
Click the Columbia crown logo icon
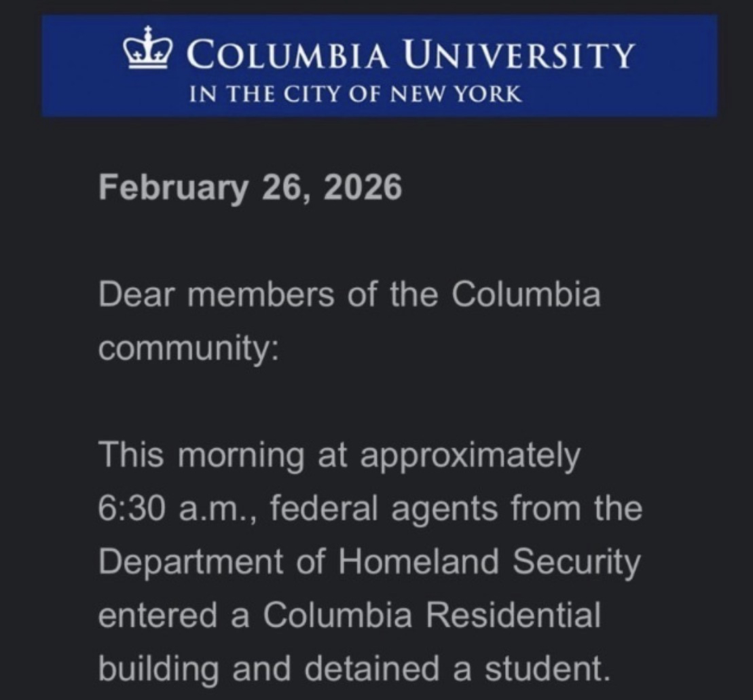[148, 48]
